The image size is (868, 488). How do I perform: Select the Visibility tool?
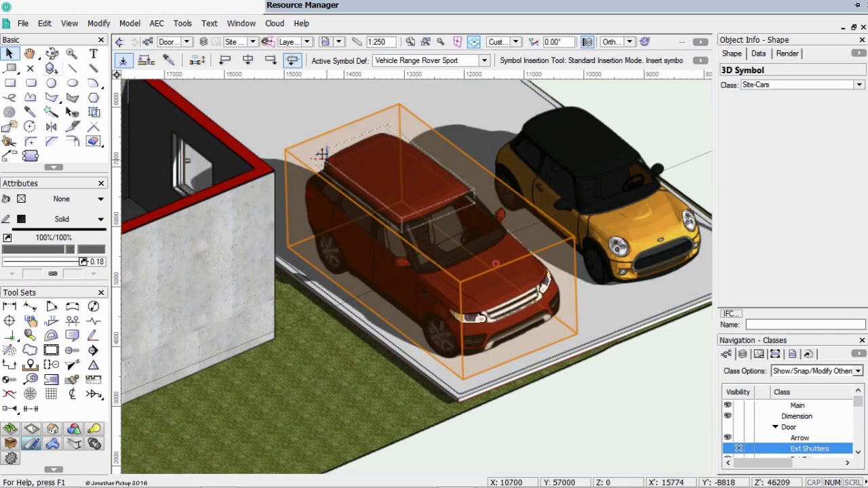click(x=73, y=112)
